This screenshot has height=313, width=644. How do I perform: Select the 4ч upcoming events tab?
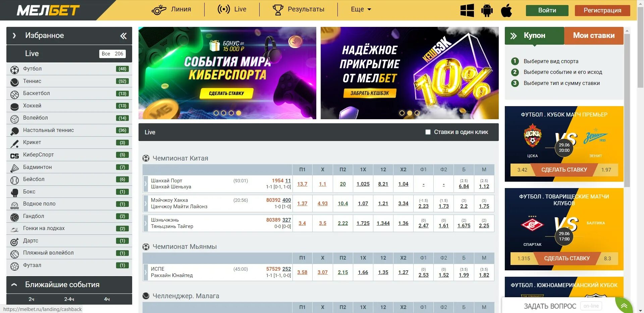click(x=107, y=299)
